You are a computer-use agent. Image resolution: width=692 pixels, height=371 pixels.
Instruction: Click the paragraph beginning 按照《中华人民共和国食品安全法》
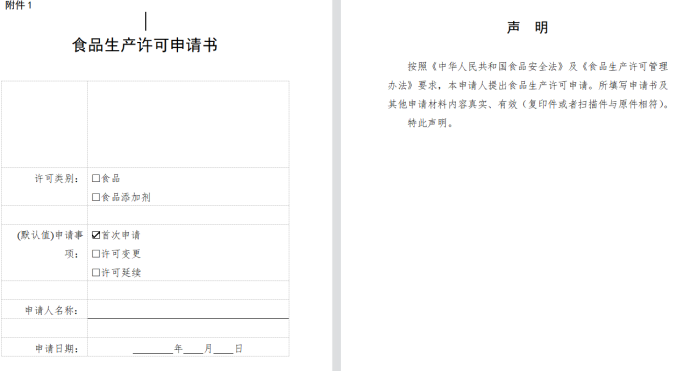coord(528,85)
